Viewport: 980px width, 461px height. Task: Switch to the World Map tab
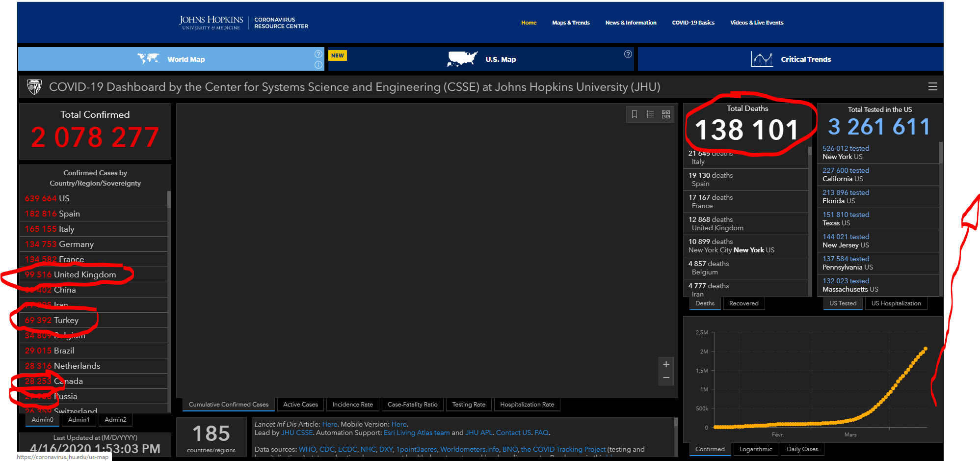pos(171,59)
